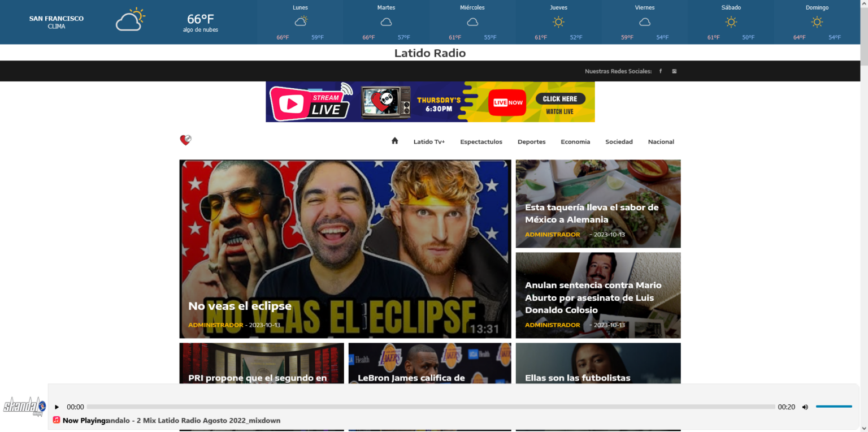Adjust the player volume slider
The width and height of the screenshot is (868, 432).
coord(834,407)
